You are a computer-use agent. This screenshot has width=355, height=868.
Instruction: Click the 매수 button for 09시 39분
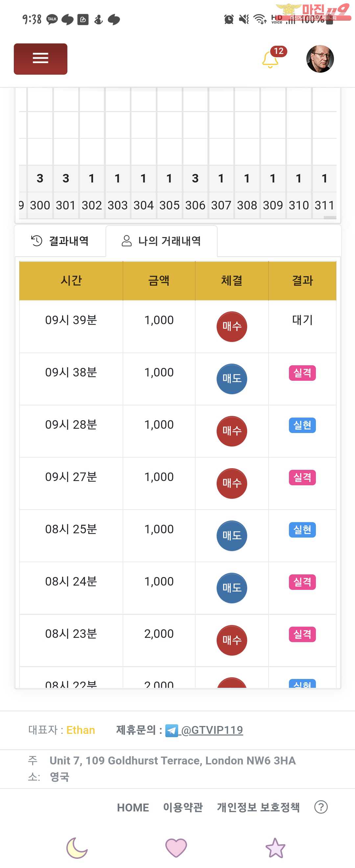[x=232, y=326]
